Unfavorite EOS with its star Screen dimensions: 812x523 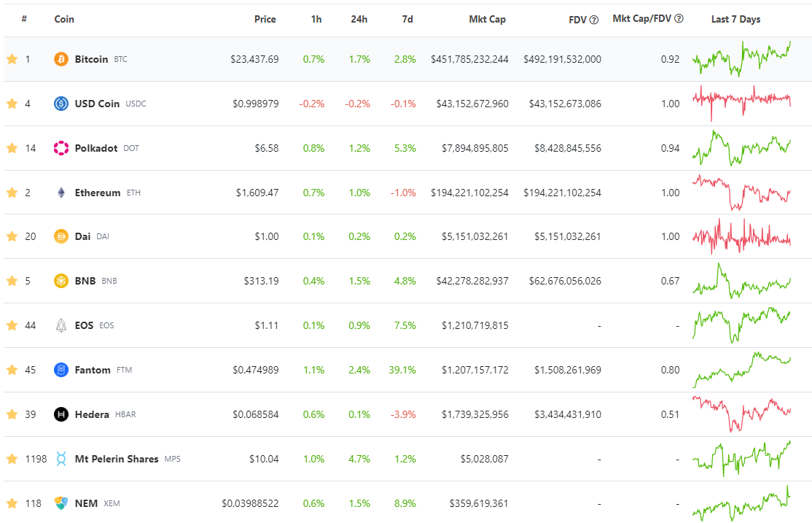pos(12,325)
